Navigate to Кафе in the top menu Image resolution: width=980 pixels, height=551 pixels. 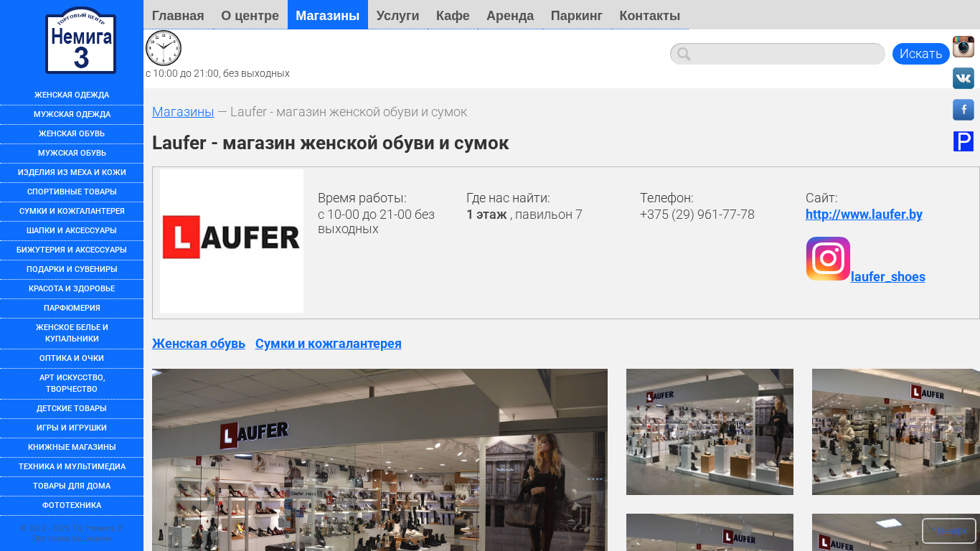tap(453, 15)
